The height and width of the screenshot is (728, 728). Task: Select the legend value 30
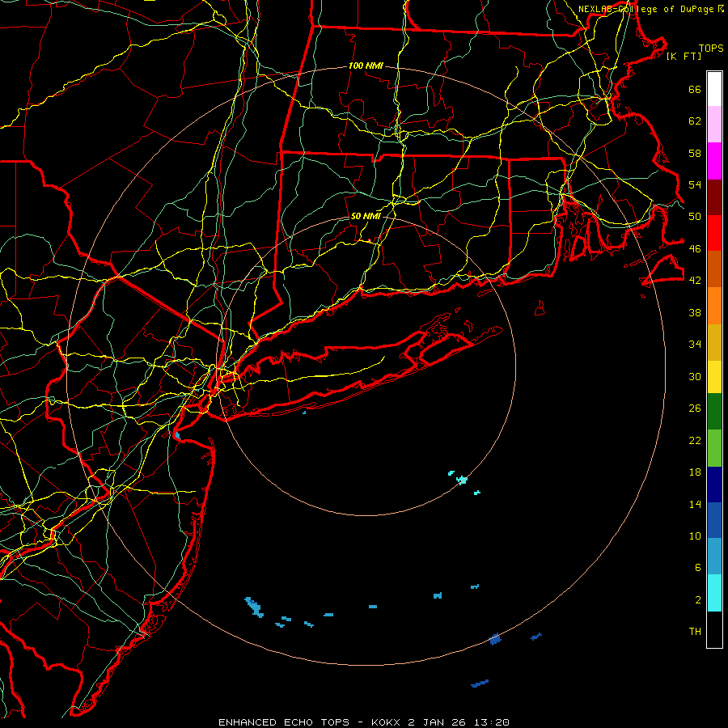pos(695,376)
